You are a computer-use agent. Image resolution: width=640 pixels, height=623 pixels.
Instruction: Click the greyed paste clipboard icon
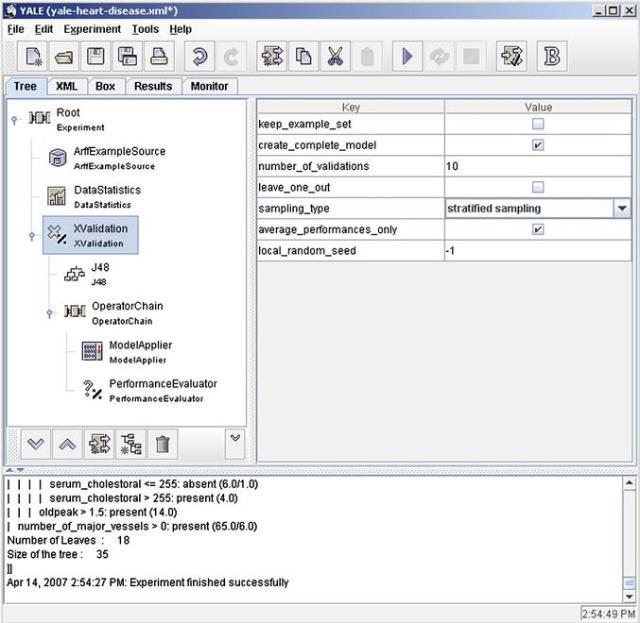tap(367, 56)
